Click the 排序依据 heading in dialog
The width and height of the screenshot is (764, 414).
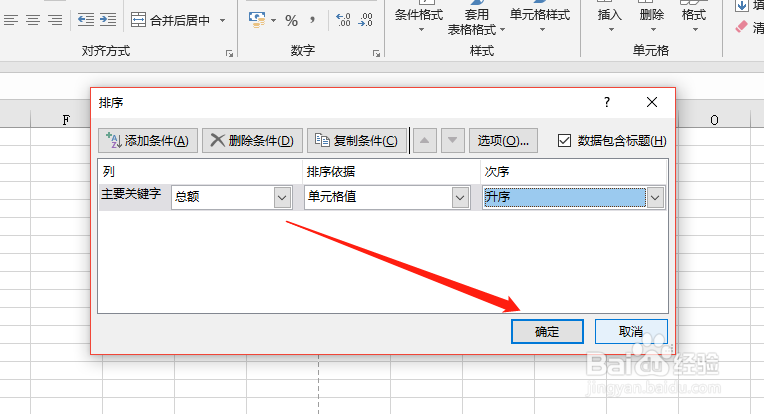(x=331, y=171)
